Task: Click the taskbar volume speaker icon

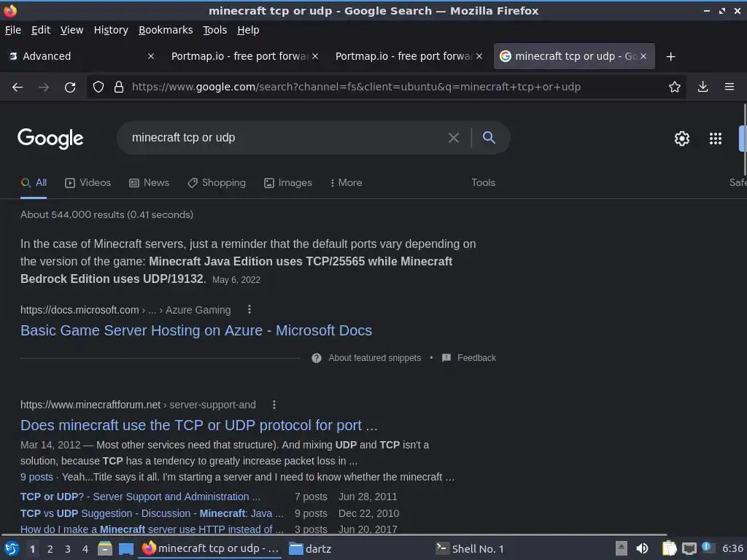Action: click(642, 549)
